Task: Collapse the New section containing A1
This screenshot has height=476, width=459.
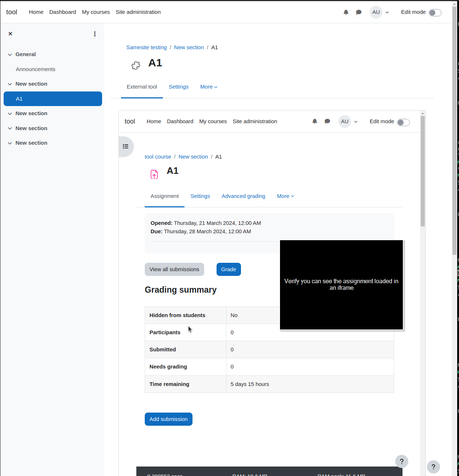Action: 10,84
